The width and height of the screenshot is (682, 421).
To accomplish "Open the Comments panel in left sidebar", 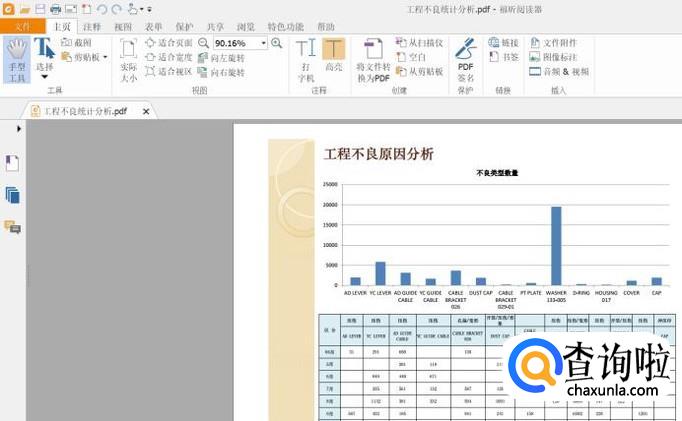I will click(x=13, y=227).
